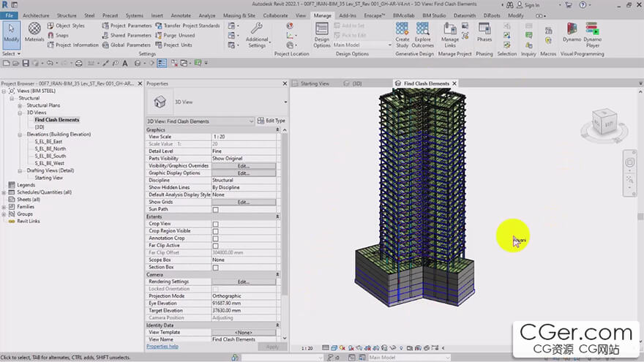Click the navigation wheel icon
Viewport: 644px width, 362px height.
(x=629, y=162)
